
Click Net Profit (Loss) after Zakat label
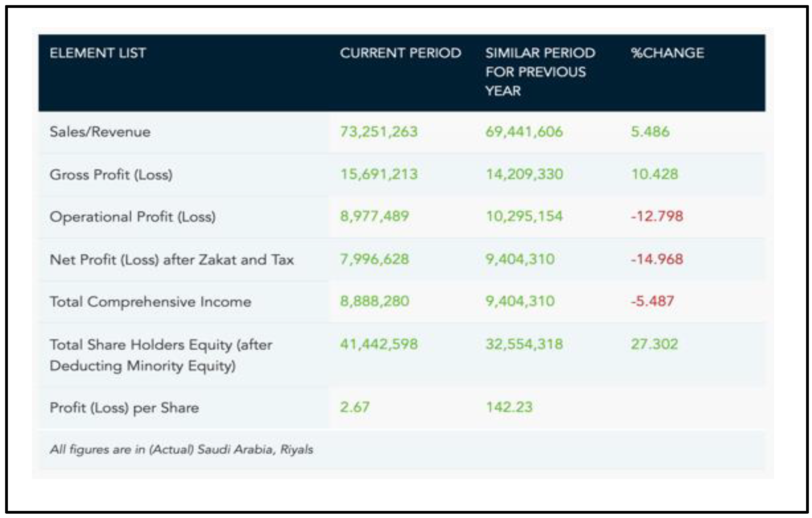click(x=172, y=260)
